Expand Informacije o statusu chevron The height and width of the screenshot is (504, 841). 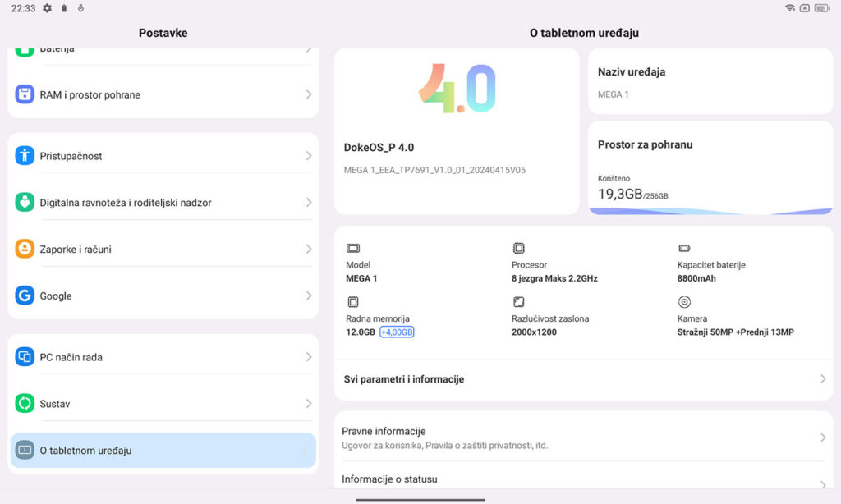[x=822, y=484]
